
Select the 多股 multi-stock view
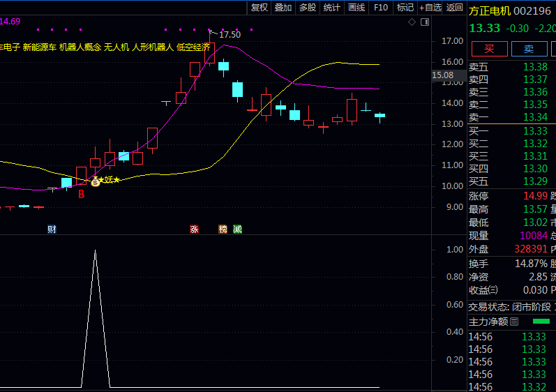point(308,8)
